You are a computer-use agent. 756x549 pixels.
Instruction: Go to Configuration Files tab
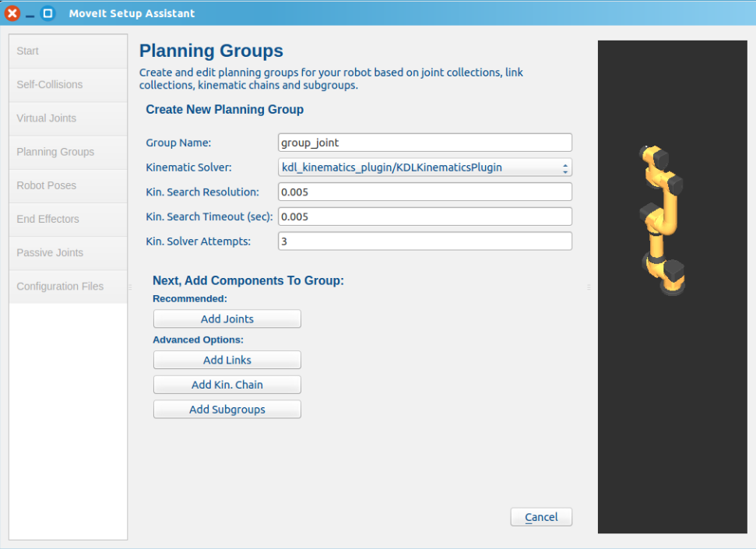(68, 287)
